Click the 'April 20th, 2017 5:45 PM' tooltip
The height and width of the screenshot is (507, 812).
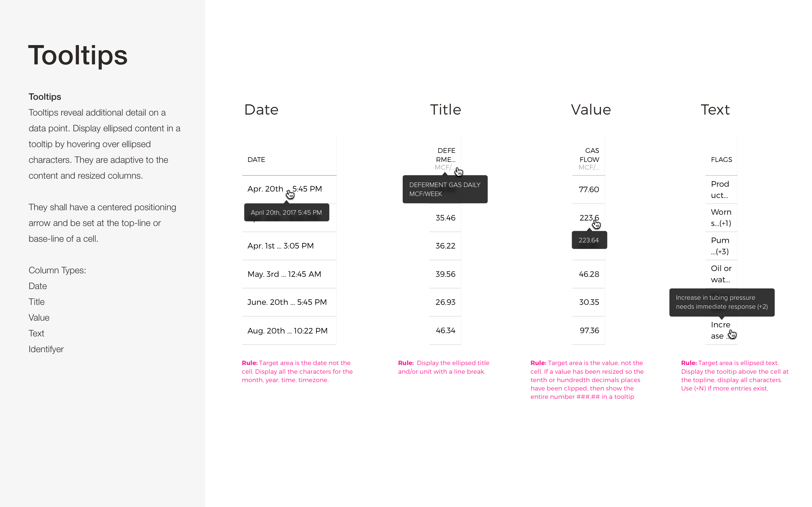pos(286,212)
